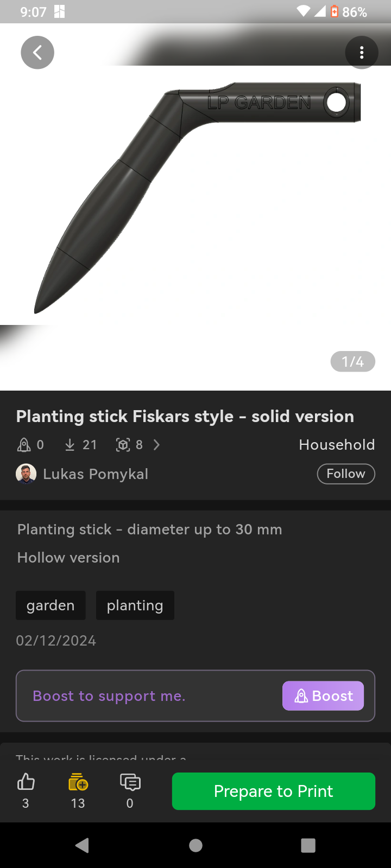Tap the download count icon
This screenshot has width=391, height=868.
coord(70,445)
